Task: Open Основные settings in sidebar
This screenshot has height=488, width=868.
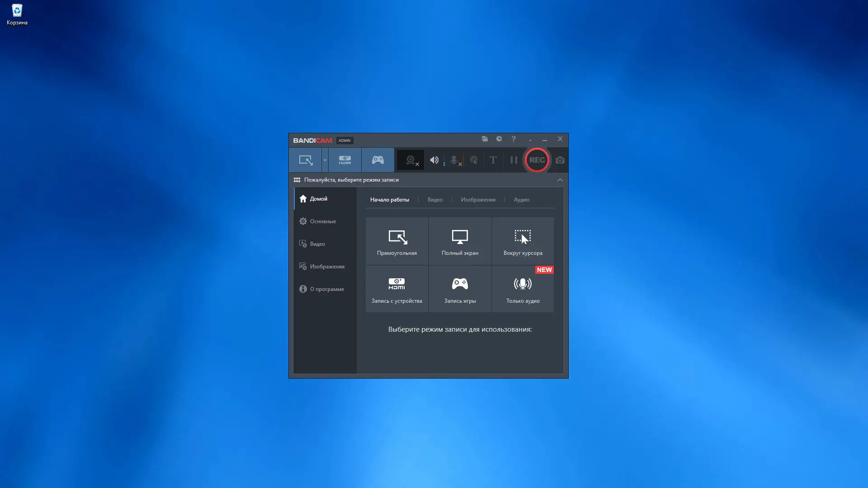Action: click(323, 221)
